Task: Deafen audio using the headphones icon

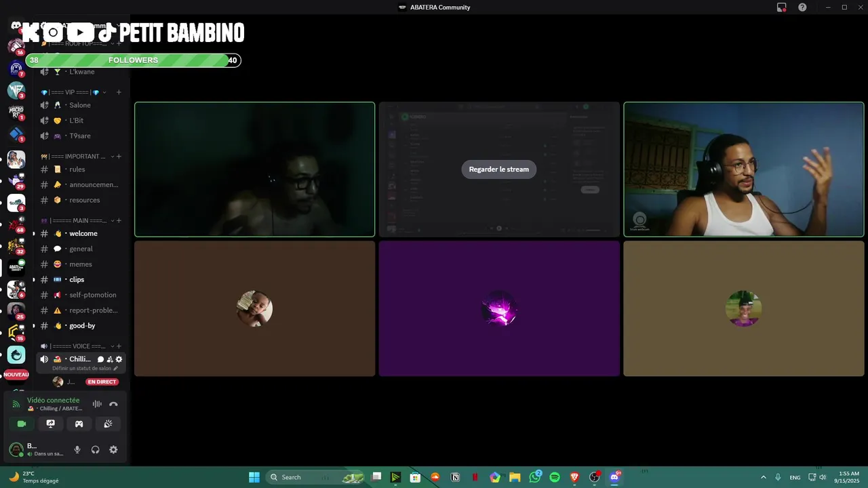Action: point(96,449)
